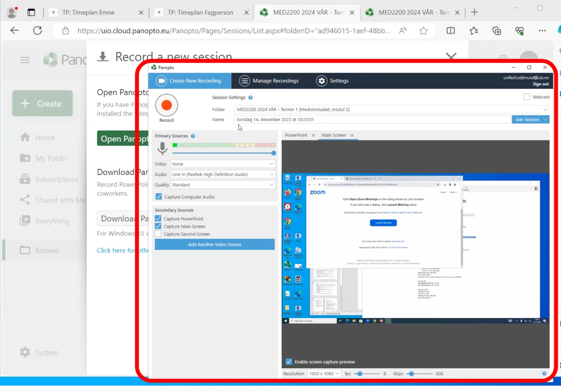Adjust the fps slider
561x392 pixels.
pos(360,374)
